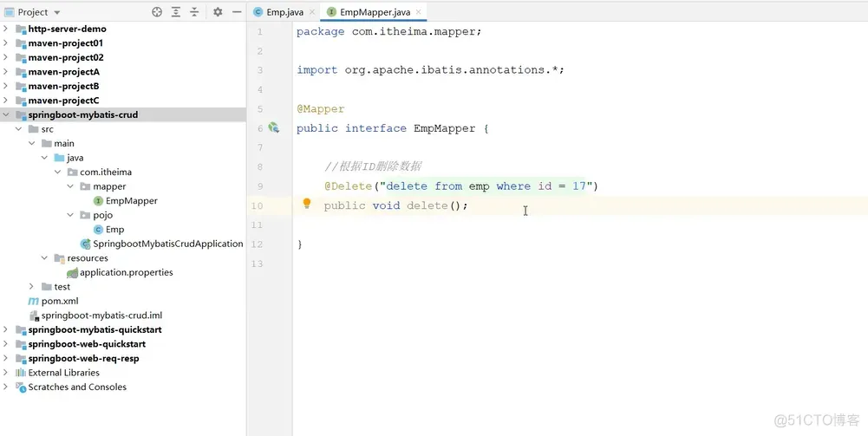The image size is (868, 436).
Task: Expand springboot-web-quickstart module
Action: [x=5, y=343]
